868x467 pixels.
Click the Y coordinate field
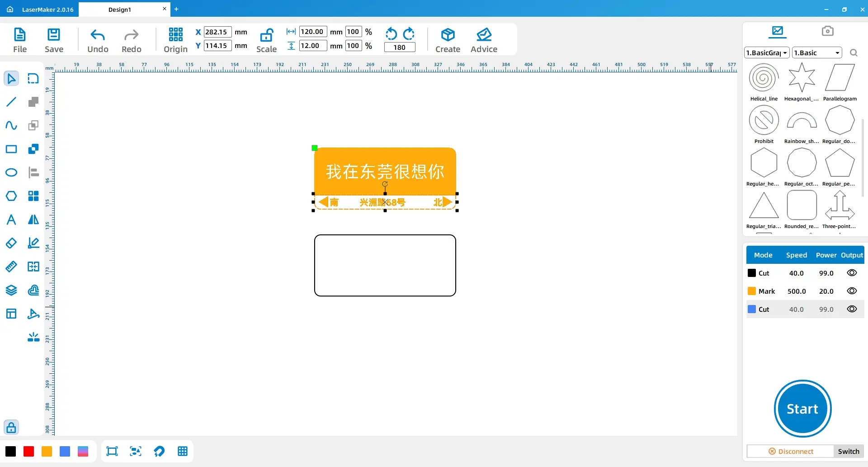tap(217, 45)
